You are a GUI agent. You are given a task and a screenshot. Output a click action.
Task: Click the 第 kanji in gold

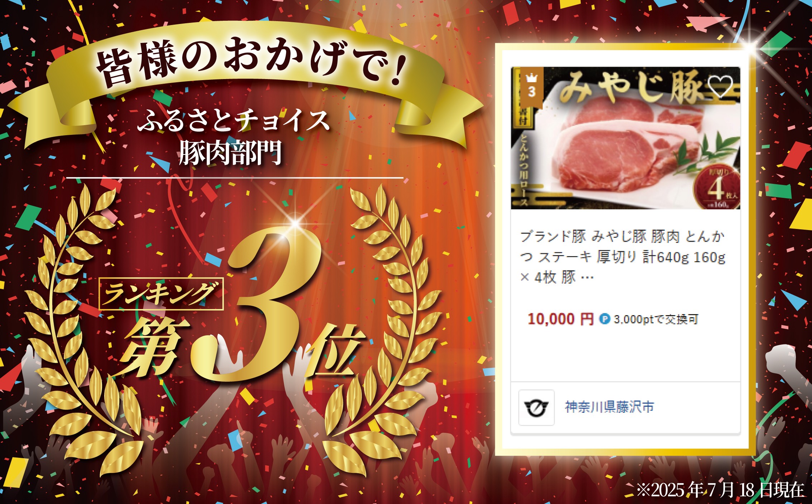tap(155, 347)
